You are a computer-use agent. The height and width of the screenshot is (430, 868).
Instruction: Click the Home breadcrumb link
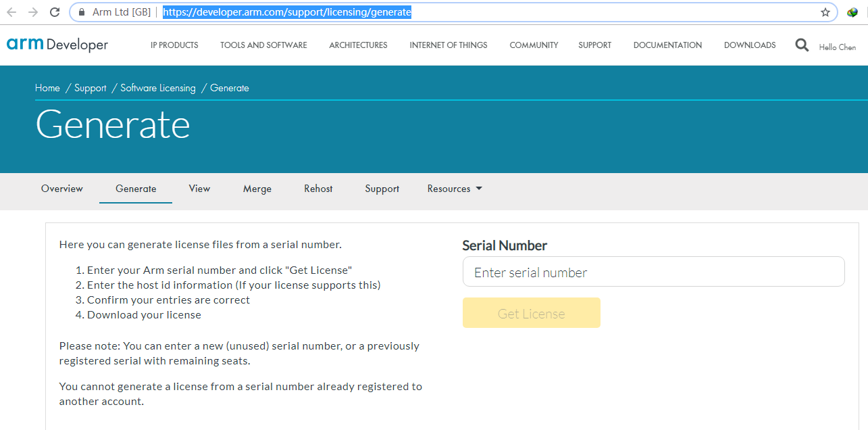(47, 88)
